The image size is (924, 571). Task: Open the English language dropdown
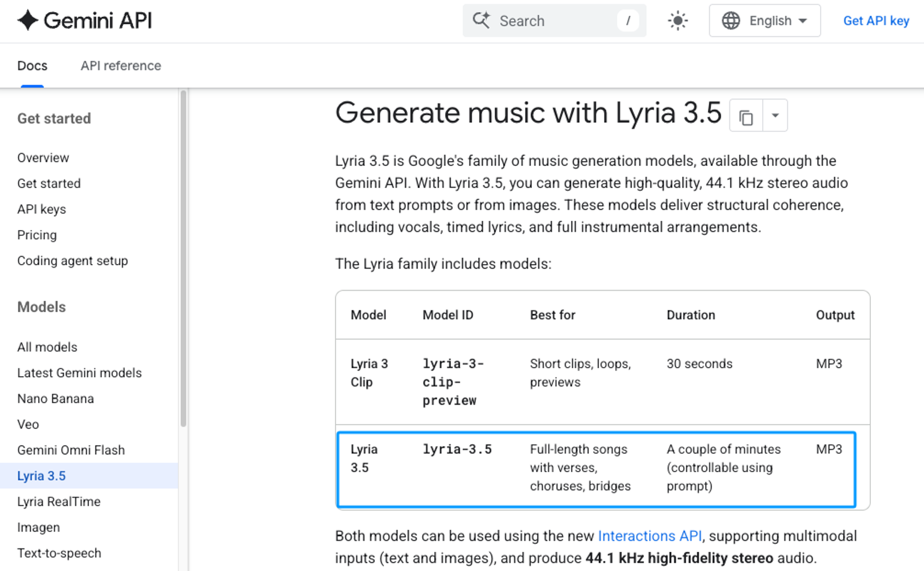(x=765, y=21)
